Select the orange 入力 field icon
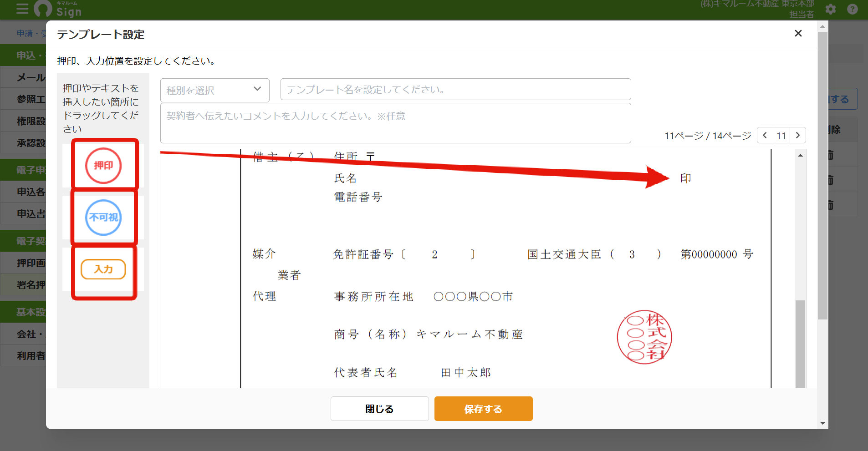Screen dimensions: 868x451 [x=103, y=269]
